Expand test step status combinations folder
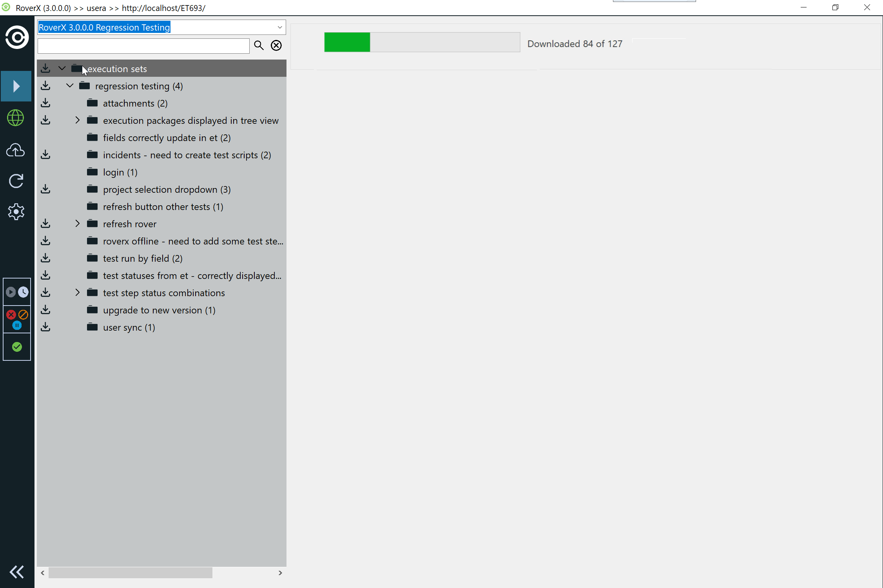 click(x=77, y=293)
